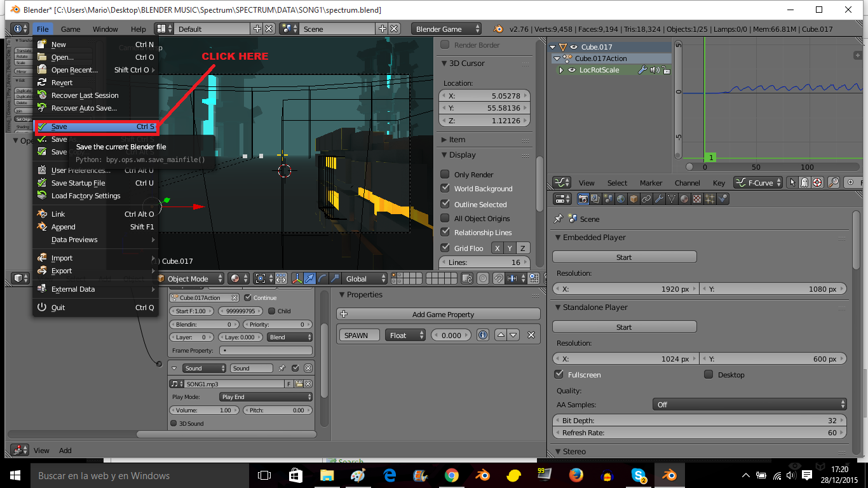The width and height of the screenshot is (868, 488).
Task: Enable the Desktop checkbox
Action: coord(709,374)
